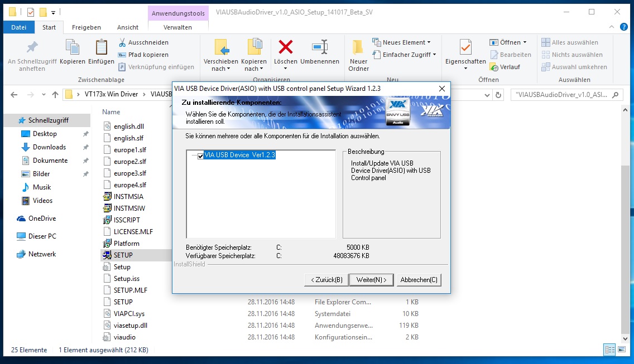Click the search magnifier icon
634x364 pixels.
click(x=616, y=95)
